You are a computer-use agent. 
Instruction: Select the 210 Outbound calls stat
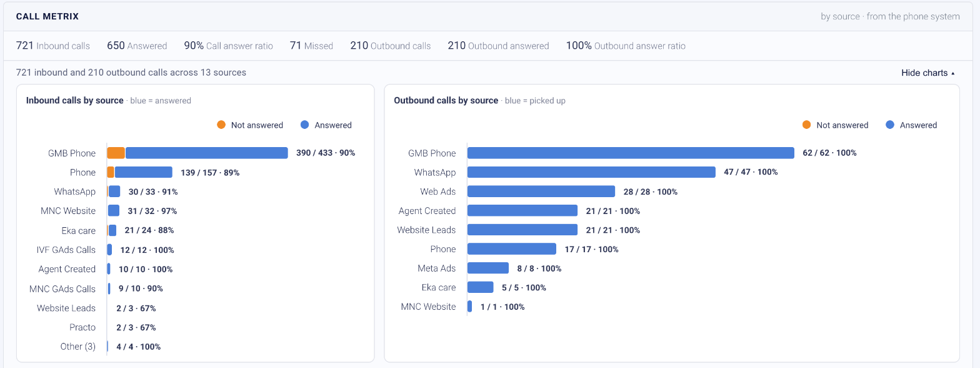coord(391,46)
